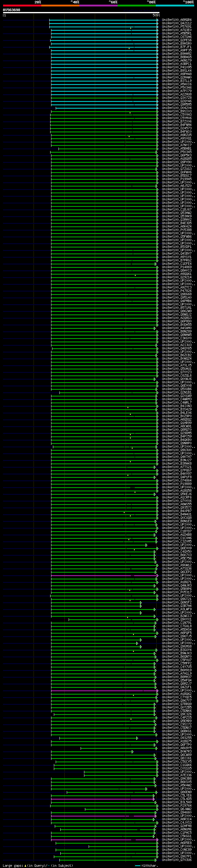Click the UniRef100_A6R5E8 label

tap(176, 843)
